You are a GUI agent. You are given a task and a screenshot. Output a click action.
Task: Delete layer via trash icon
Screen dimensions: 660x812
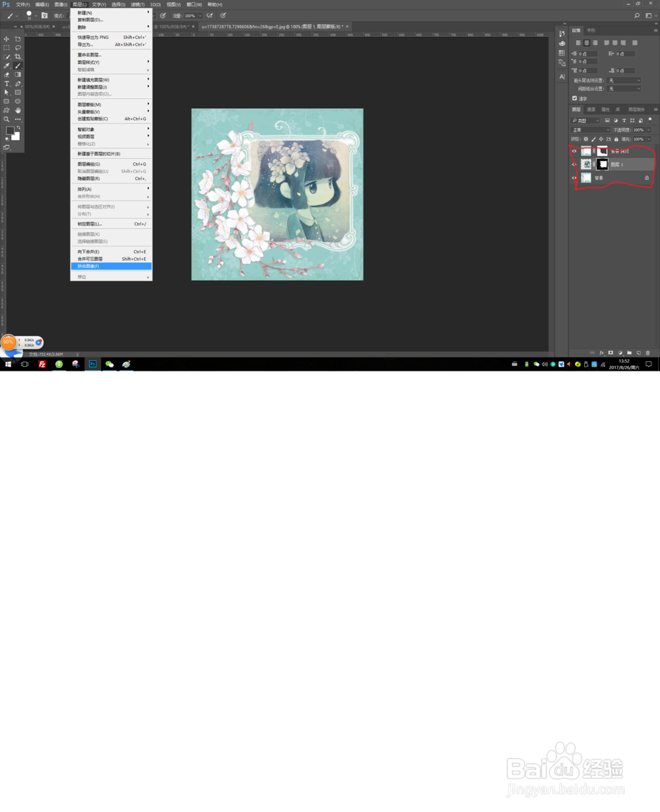[x=647, y=353]
